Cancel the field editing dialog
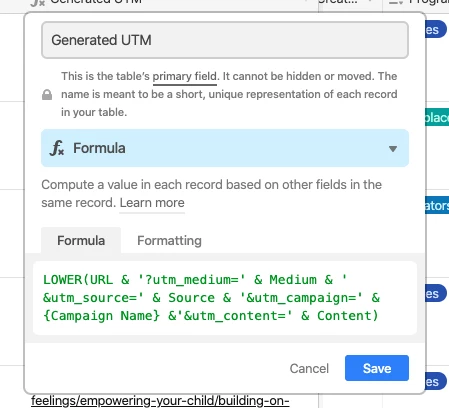Image resolution: width=449 pixels, height=408 pixels. tap(309, 368)
